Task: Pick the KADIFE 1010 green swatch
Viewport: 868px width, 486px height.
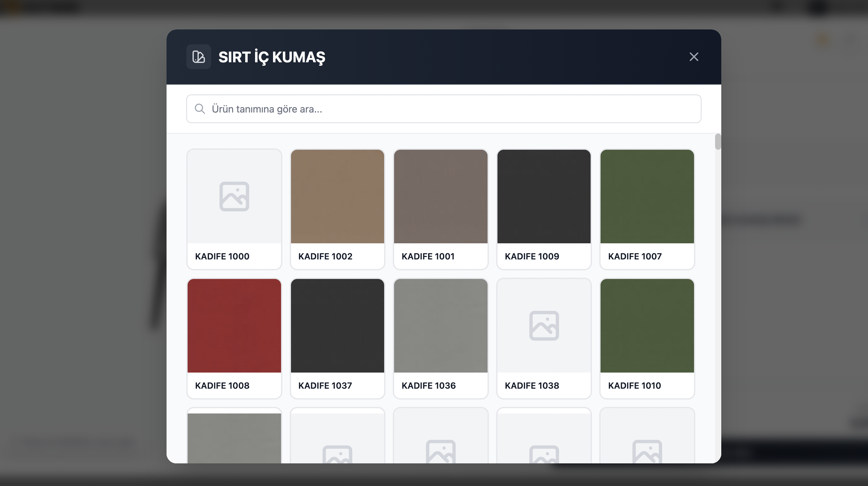Action: coord(647,325)
